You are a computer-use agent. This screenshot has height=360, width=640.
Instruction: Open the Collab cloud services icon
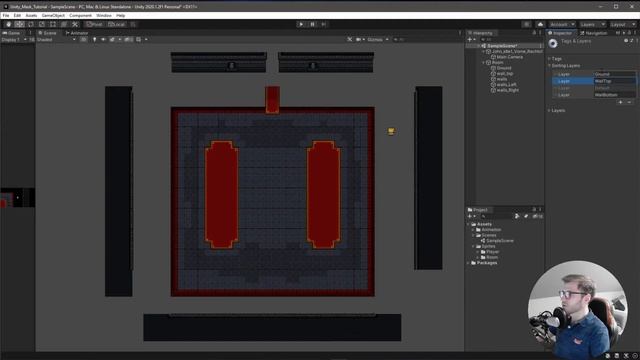point(540,24)
